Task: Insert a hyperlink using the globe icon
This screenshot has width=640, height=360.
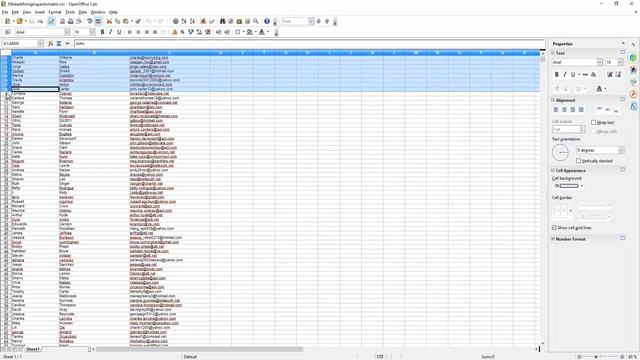Action: [176, 21]
